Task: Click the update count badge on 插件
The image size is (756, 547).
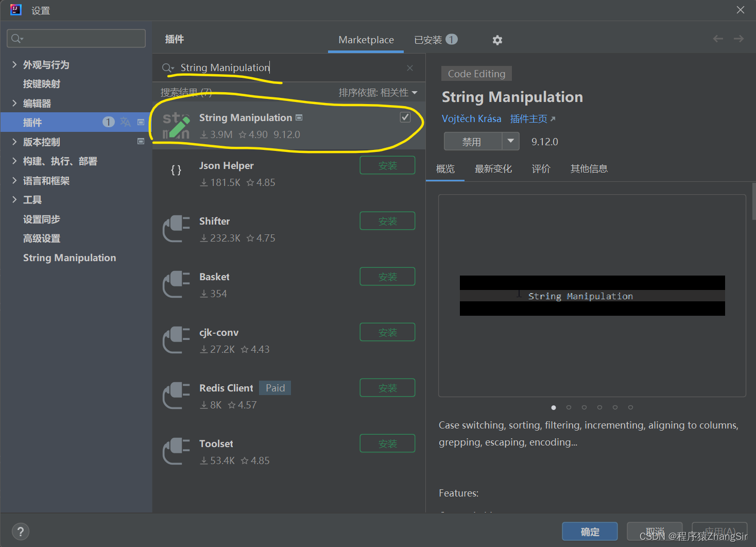Action: click(x=108, y=122)
